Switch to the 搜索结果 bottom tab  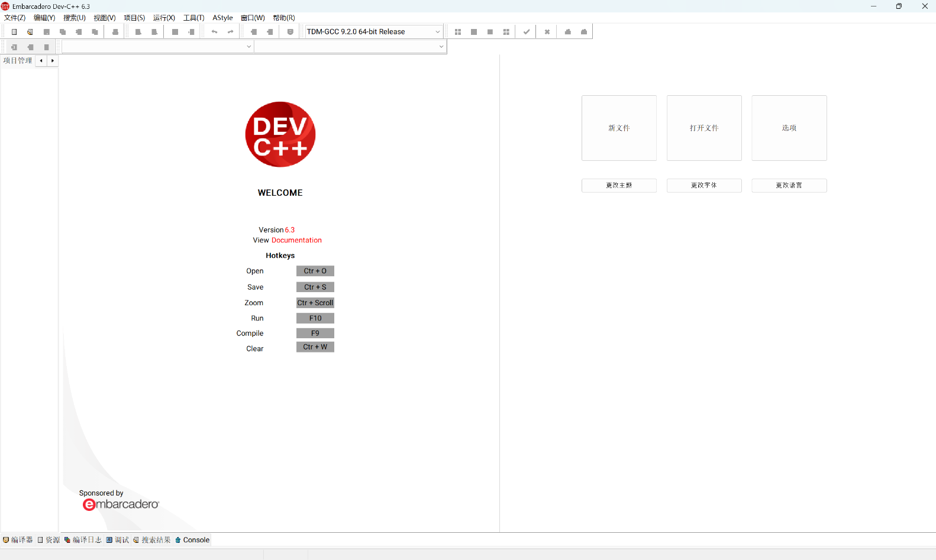point(152,540)
